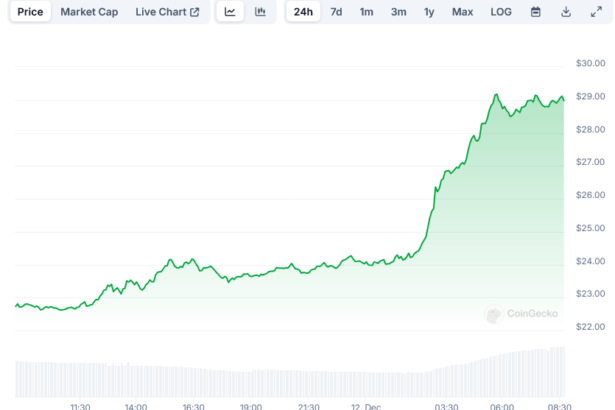The image size is (615, 410).
Task: Open the calendar date range picker
Action: coord(536,12)
